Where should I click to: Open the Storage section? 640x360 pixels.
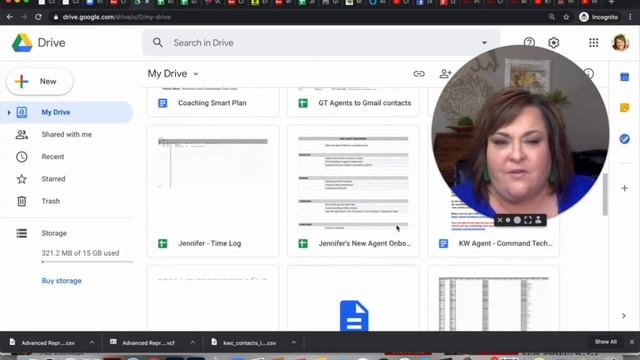[x=54, y=233]
